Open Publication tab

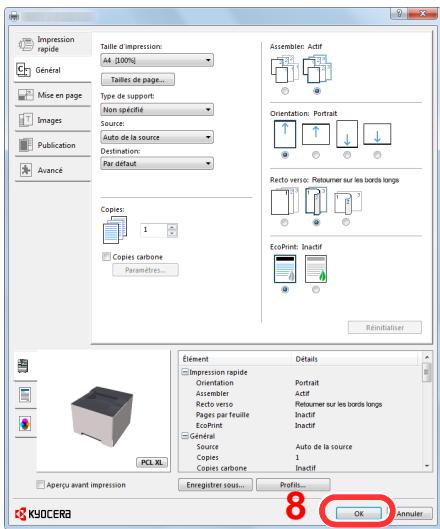(53, 145)
